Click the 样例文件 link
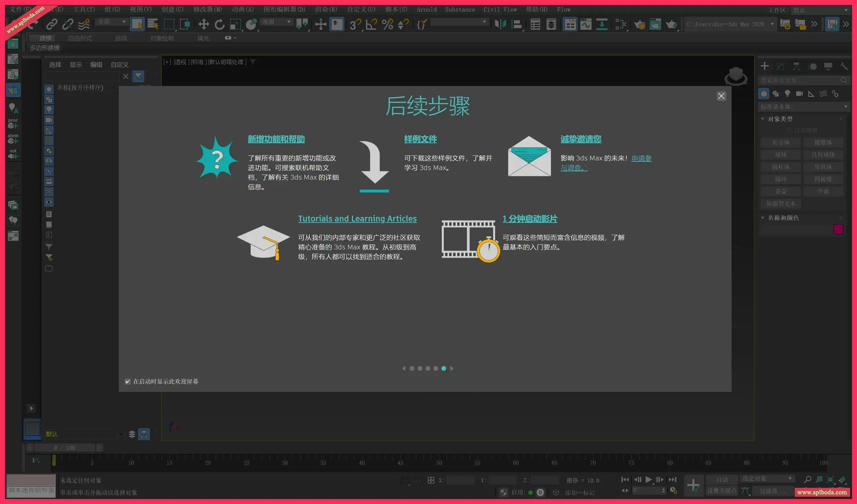The height and width of the screenshot is (504, 857). pyautogui.click(x=420, y=139)
